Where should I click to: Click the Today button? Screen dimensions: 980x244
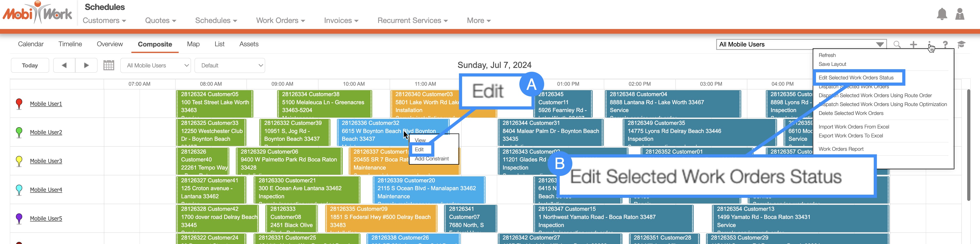(30, 66)
